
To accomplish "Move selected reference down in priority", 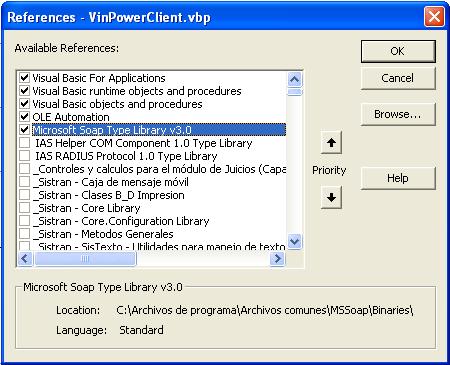I will [x=331, y=197].
